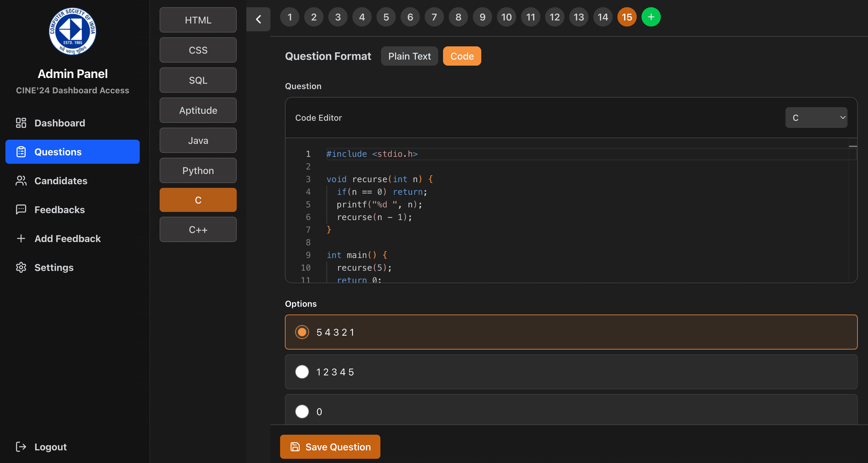The width and height of the screenshot is (868, 463).
Task: Click the Dashboard grid icon
Action: pos(21,123)
